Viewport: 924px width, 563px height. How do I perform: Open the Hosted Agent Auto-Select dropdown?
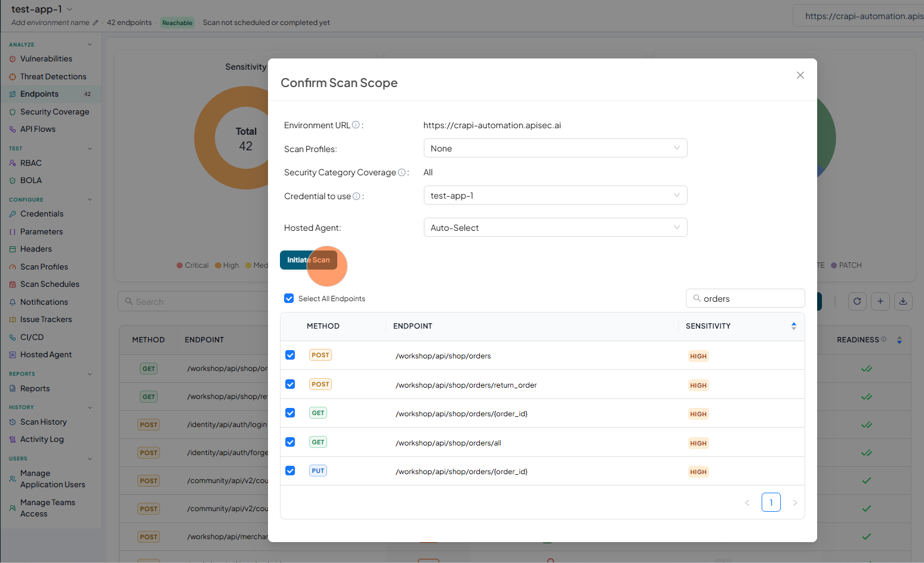pos(555,227)
